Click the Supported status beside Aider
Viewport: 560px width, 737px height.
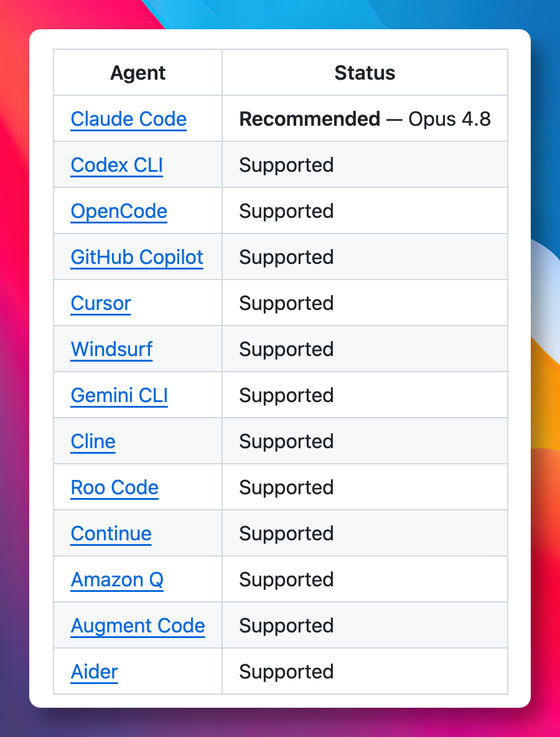pyautogui.click(x=286, y=672)
